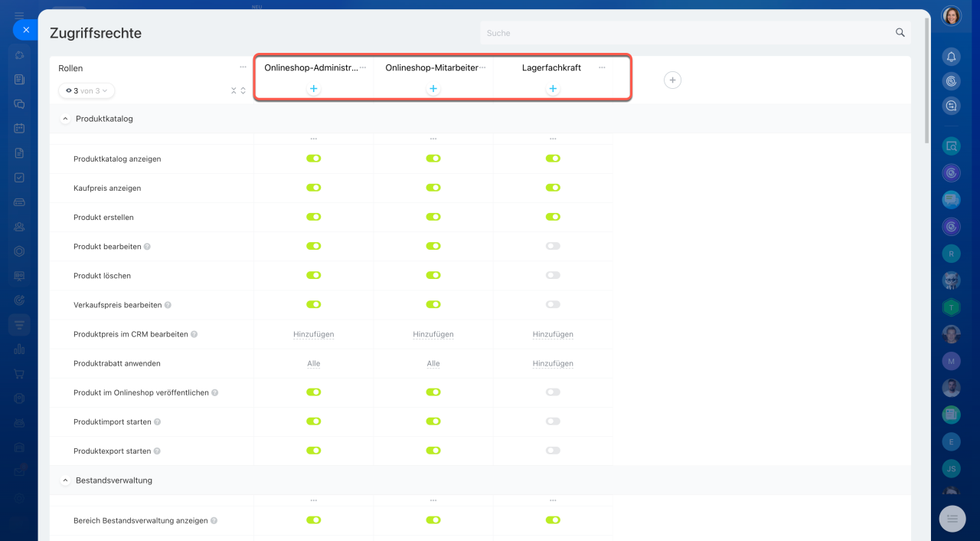
Task: Toggle Bereich Bestandsverwaltung anzeigen for Lagerfachkraft
Action: coord(553,520)
